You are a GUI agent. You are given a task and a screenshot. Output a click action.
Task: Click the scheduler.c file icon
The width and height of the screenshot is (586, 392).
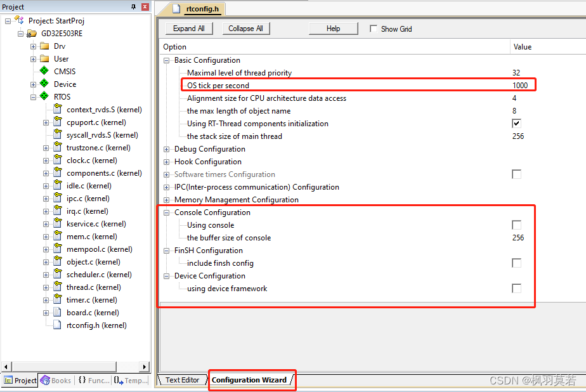coord(58,274)
